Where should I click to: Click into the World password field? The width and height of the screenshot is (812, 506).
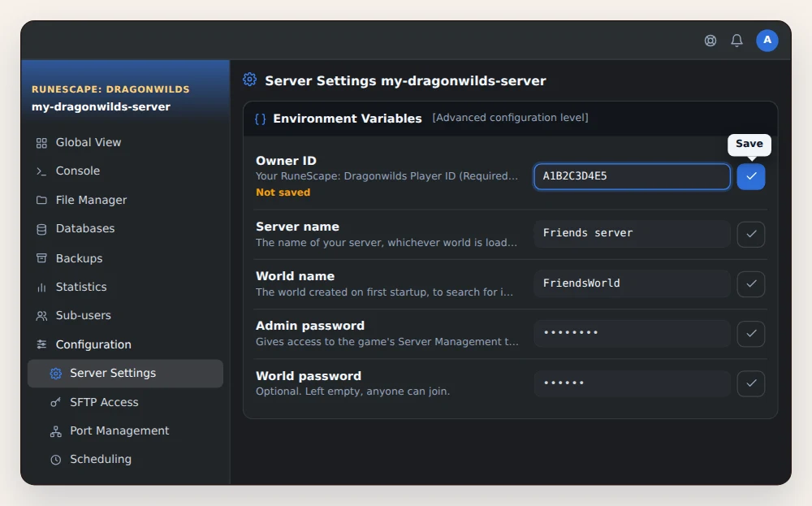coord(632,383)
